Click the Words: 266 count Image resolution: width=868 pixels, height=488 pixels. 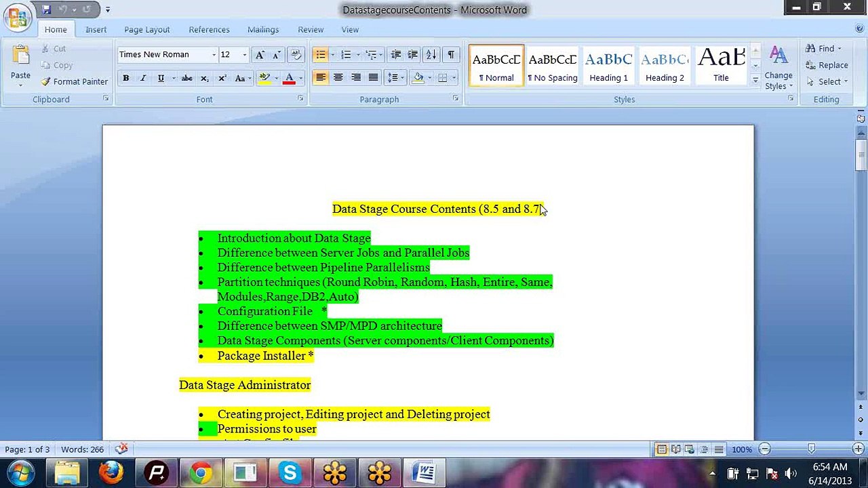[82, 449]
